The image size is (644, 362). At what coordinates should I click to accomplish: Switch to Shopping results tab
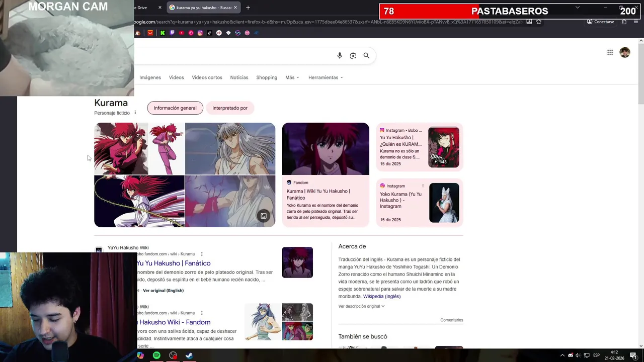click(267, 77)
